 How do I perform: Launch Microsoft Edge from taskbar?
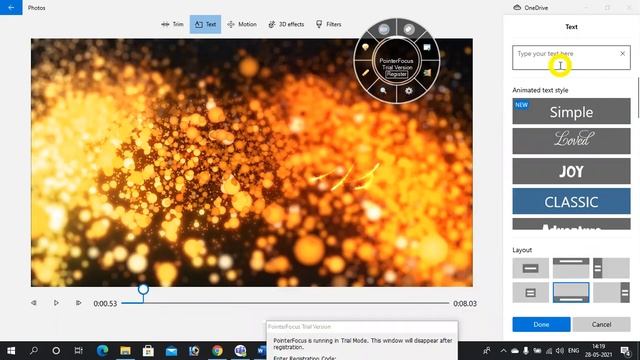(x=102, y=351)
